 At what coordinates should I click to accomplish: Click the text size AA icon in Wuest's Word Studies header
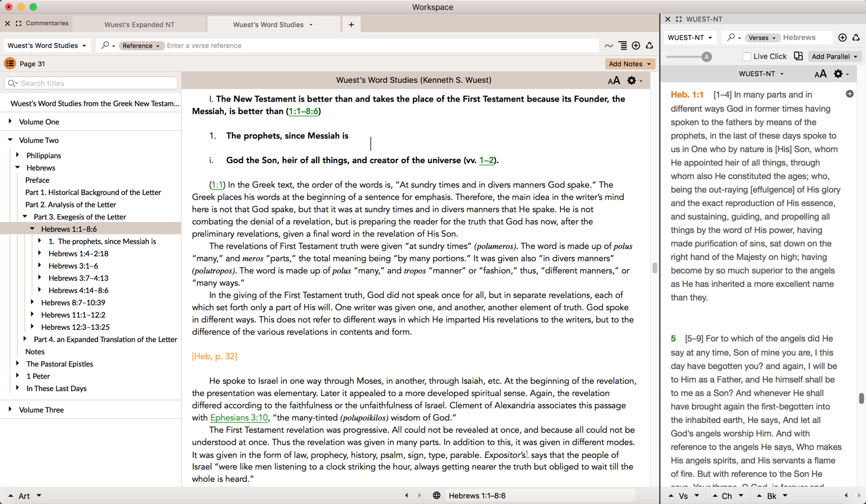pos(613,80)
